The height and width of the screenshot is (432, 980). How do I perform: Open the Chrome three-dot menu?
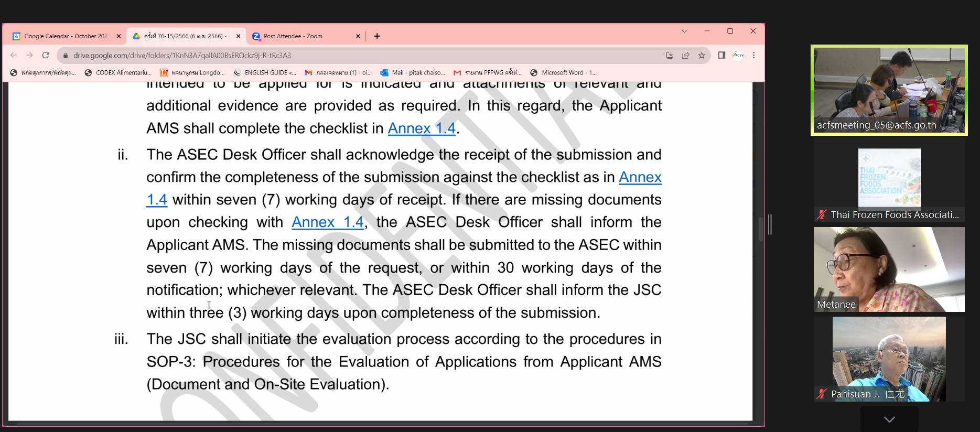click(753, 55)
